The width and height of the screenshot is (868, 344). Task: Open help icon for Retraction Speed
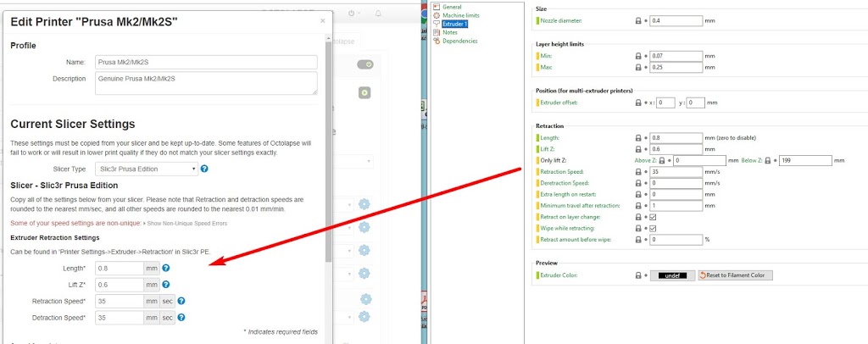point(181,302)
